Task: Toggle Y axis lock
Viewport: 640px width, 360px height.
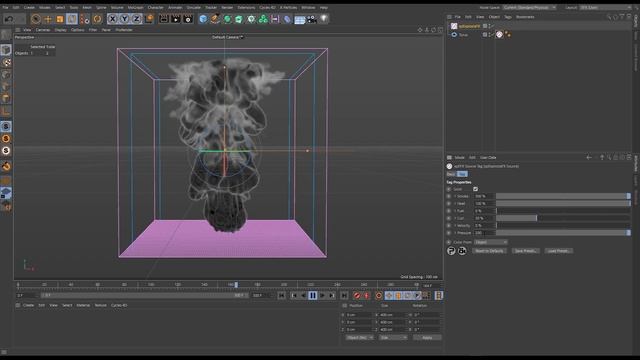Action: (x=124, y=19)
